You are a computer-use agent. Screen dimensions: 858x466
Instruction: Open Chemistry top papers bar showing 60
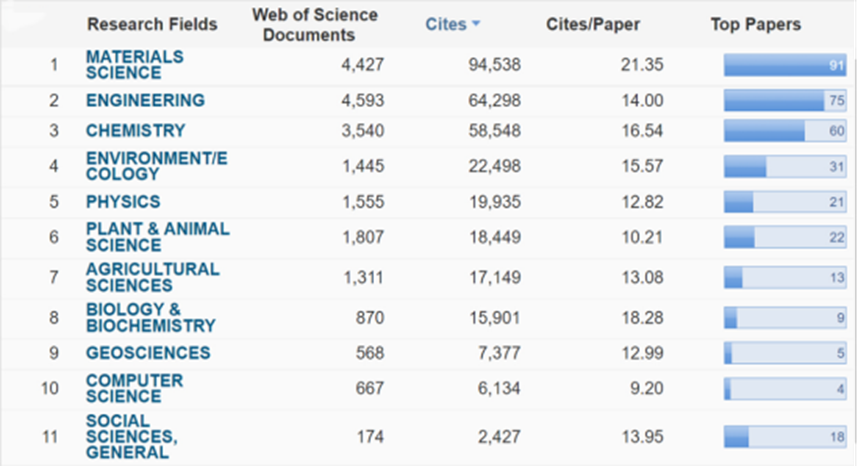[785, 131]
